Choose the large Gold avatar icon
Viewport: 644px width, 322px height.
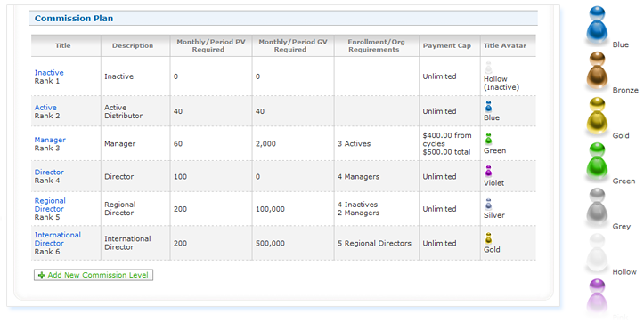click(x=597, y=116)
